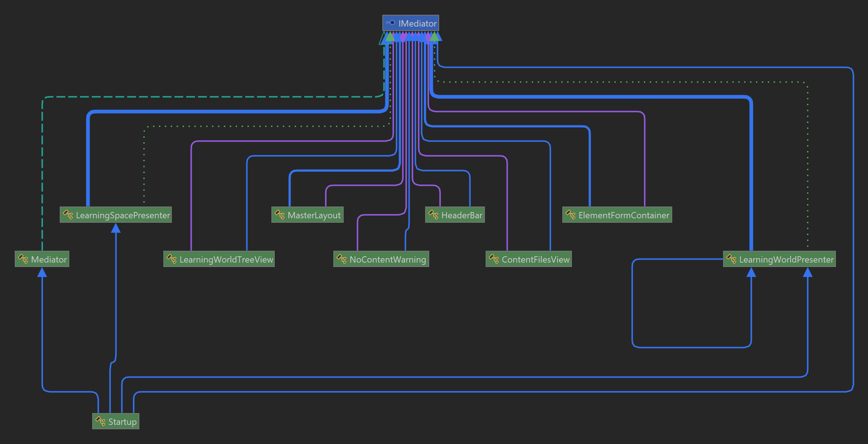The width and height of the screenshot is (868, 444).
Task: Click the ContentFilesView class icon
Action: (494, 259)
